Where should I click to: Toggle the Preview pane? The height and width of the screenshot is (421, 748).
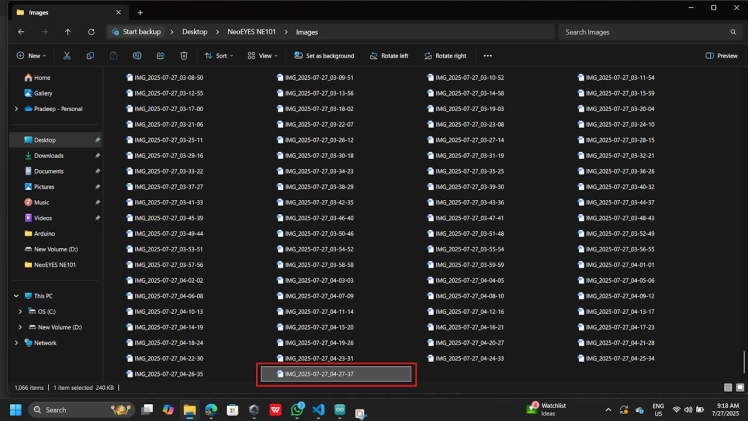point(722,56)
